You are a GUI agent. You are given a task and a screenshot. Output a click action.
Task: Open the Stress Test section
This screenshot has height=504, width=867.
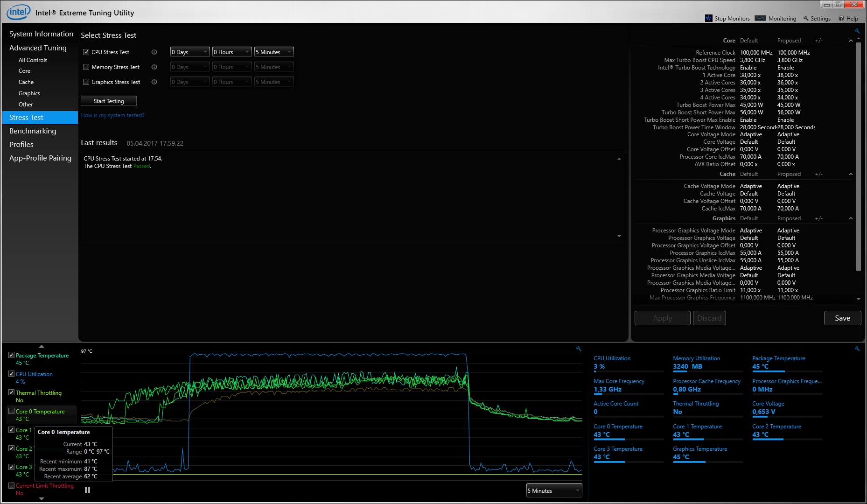click(40, 118)
